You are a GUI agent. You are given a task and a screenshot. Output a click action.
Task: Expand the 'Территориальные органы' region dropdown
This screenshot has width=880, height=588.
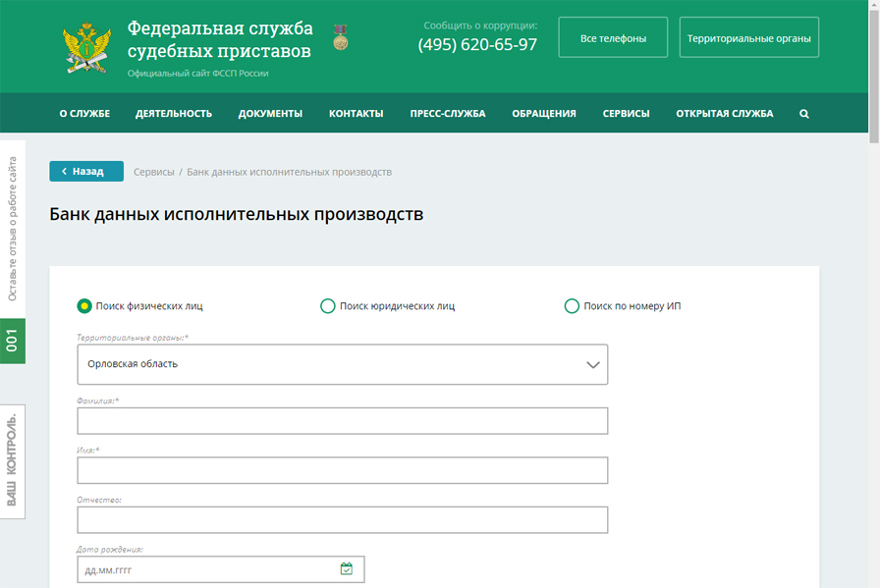tap(343, 364)
